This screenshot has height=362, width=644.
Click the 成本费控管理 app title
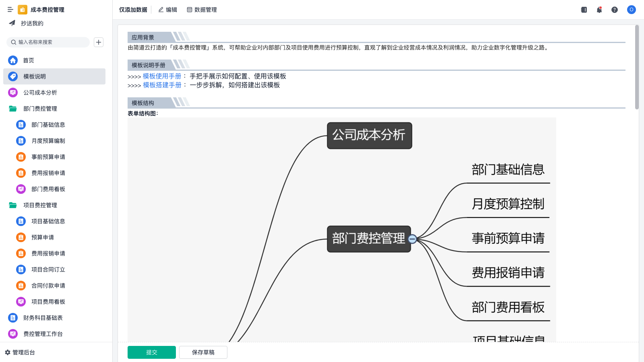click(47, 10)
